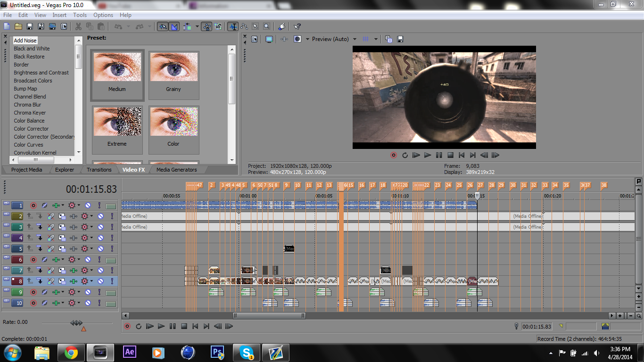
Task: Open the Options menu
Action: tap(103, 15)
